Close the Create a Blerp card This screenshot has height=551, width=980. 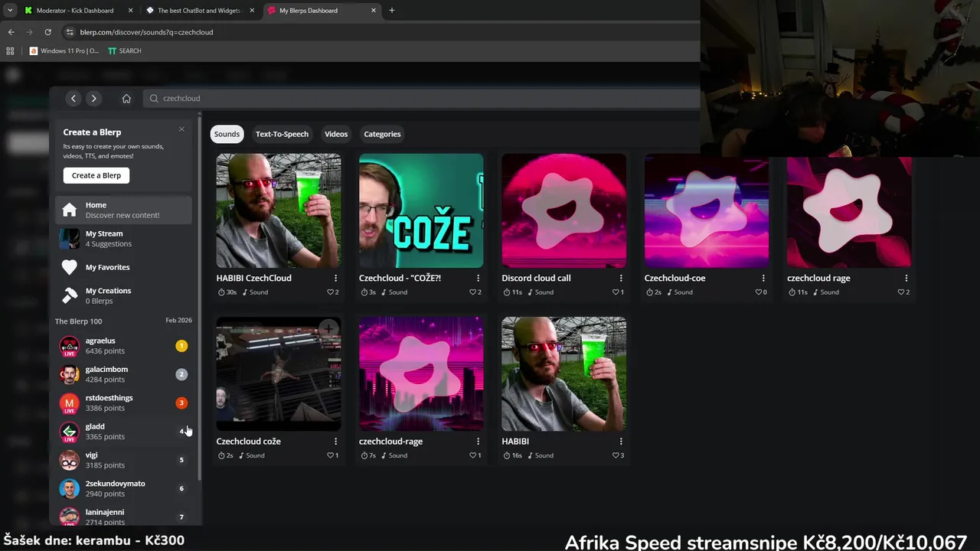(181, 129)
